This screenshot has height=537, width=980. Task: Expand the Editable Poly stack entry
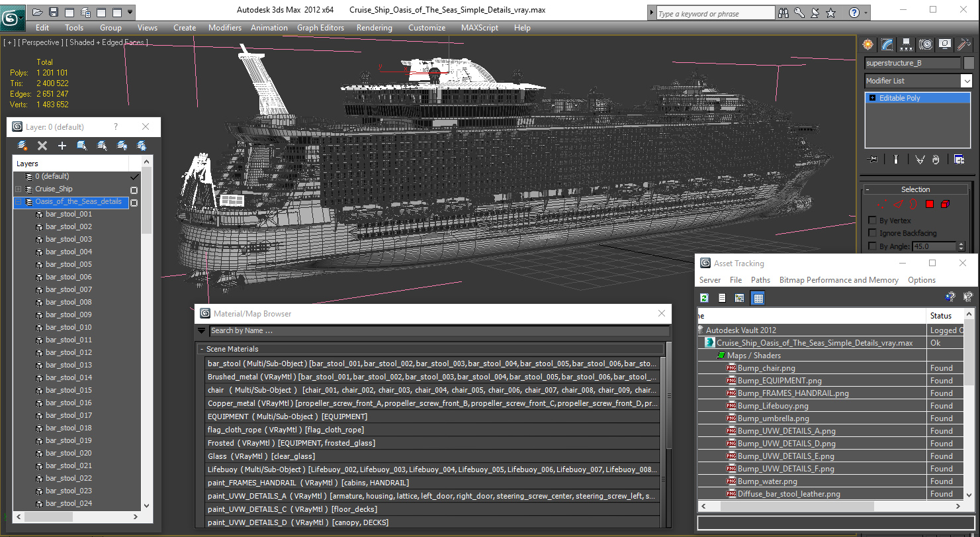872,98
